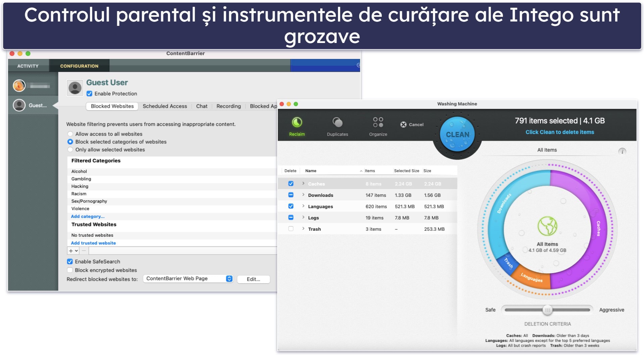The image size is (644, 355).
Task: Click the minus remove button below Trusted Websites
Action: click(x=84, y=251)
